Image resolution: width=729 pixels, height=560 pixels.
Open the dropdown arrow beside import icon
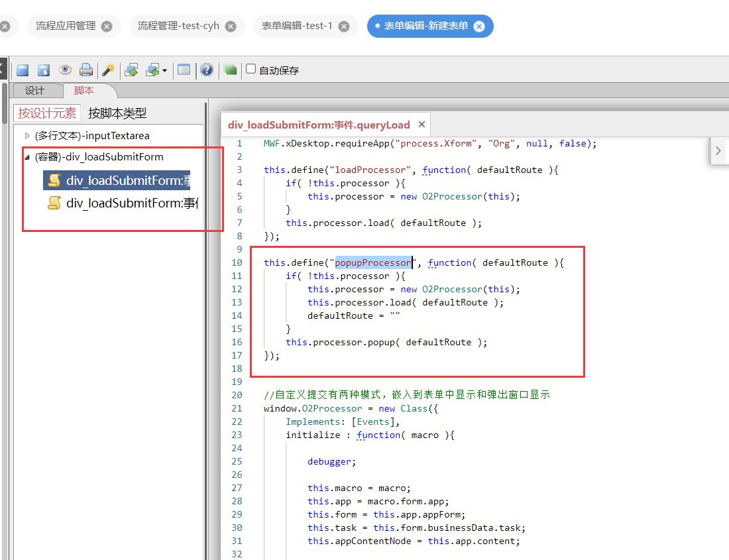[x=164, y=70]
